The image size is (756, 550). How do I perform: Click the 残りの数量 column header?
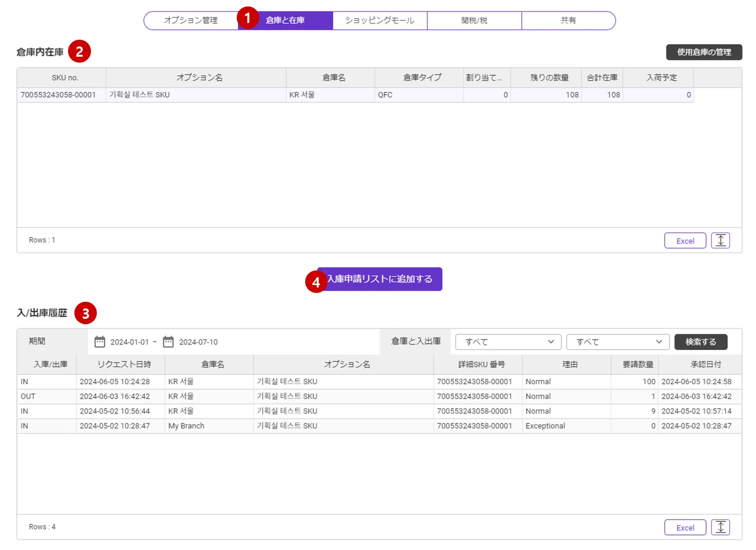[x=549, y=78]
